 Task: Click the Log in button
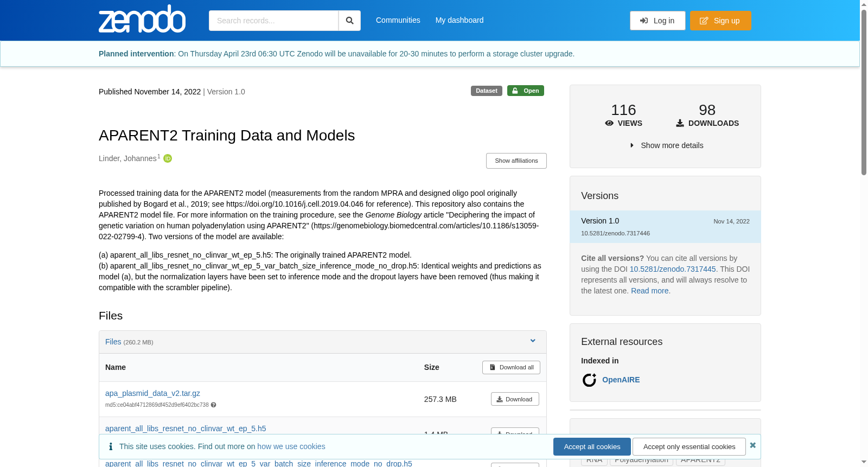(658, 21)
